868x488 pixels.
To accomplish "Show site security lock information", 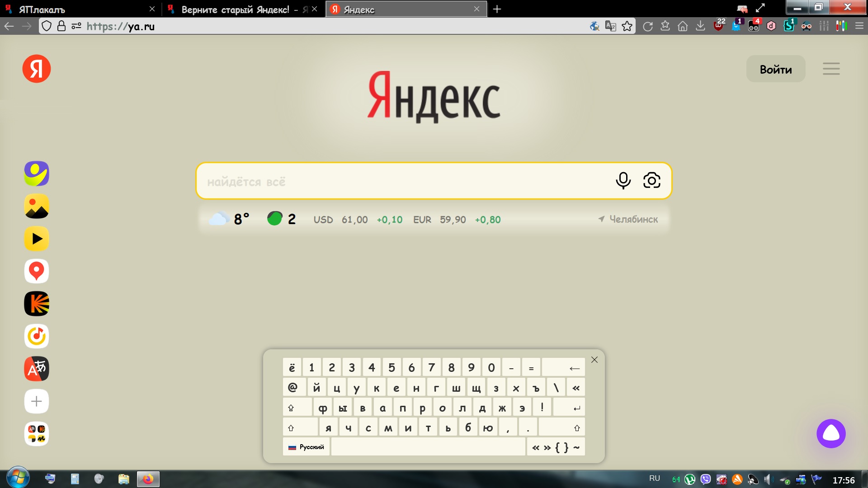I will pos(61,26).
